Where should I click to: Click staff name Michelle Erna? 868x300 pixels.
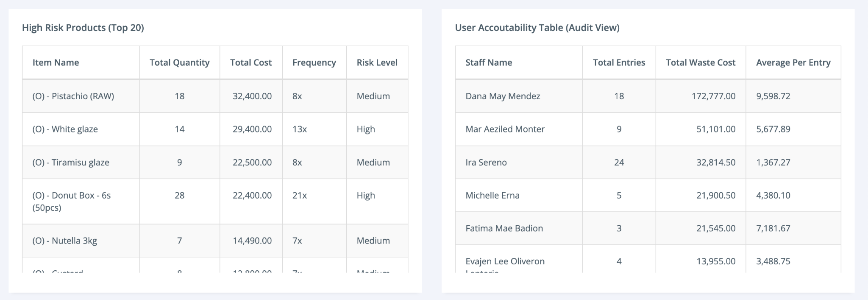click(492, 195)
